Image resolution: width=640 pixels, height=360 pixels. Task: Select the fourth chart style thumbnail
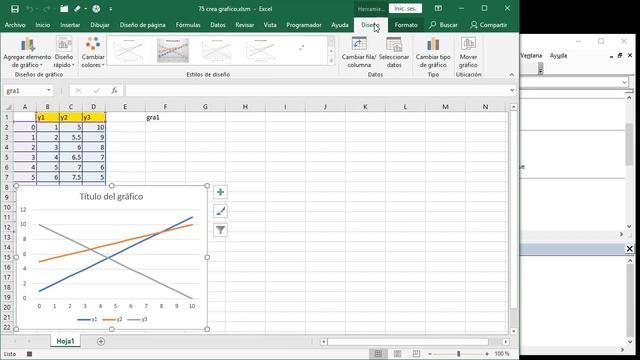260,50
